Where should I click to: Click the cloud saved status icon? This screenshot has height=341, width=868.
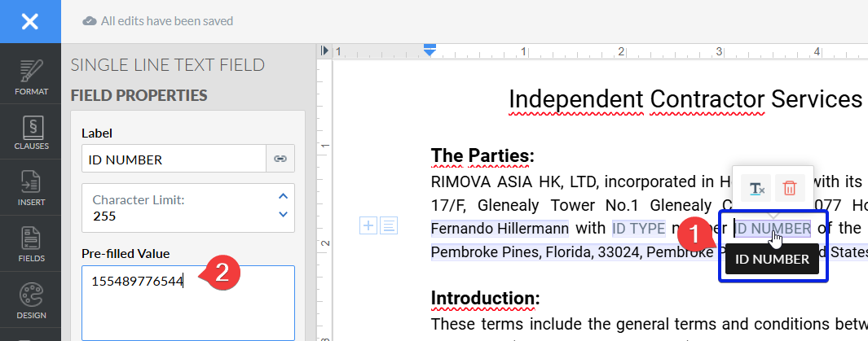pos(90,21)
